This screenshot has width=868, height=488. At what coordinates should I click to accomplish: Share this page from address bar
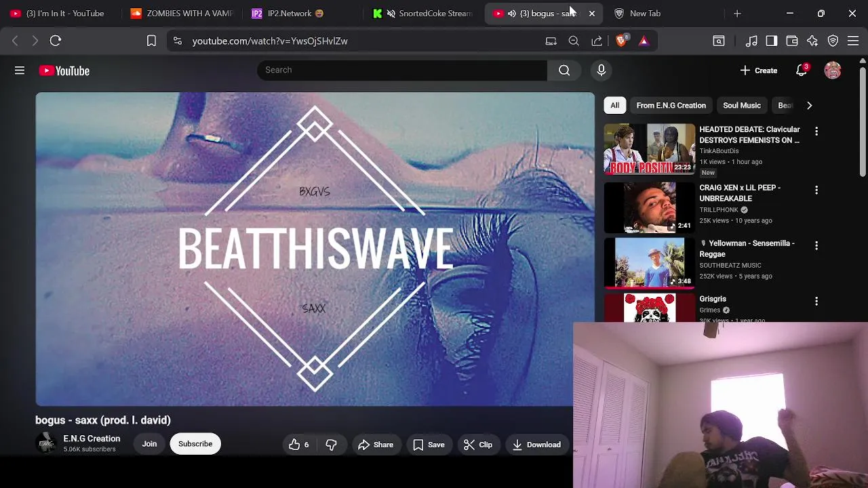tap(597, 41)
